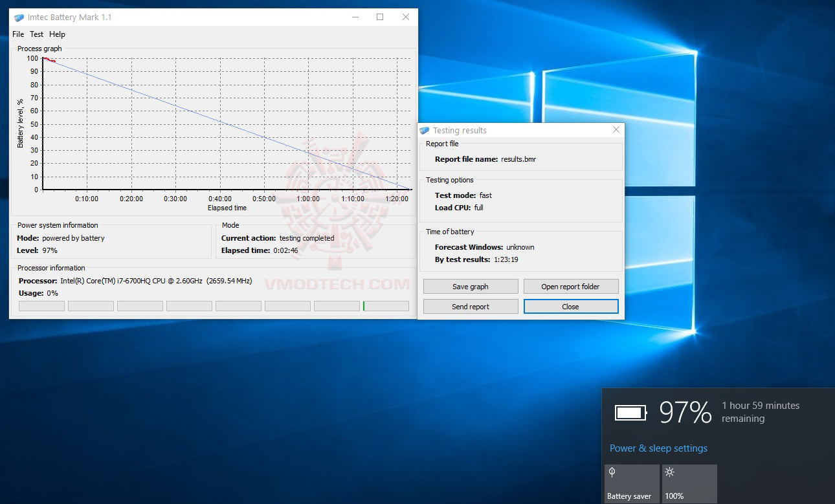
Task: Close the Imtec Battery Mark window
Action: point(406,17)
